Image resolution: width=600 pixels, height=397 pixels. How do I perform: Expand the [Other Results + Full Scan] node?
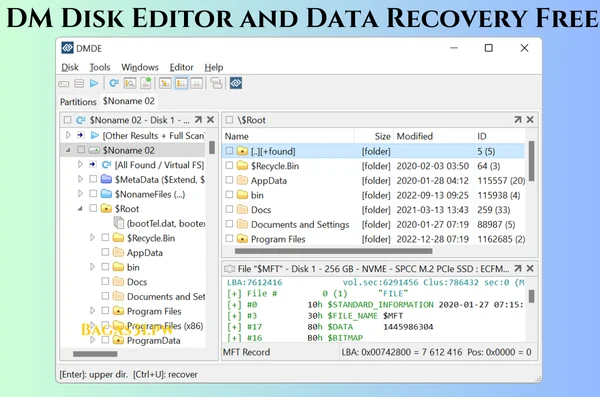68,135
